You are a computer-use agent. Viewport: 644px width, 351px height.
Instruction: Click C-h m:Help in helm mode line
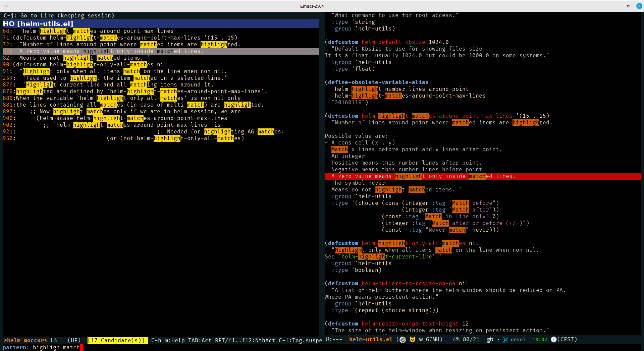168,340
